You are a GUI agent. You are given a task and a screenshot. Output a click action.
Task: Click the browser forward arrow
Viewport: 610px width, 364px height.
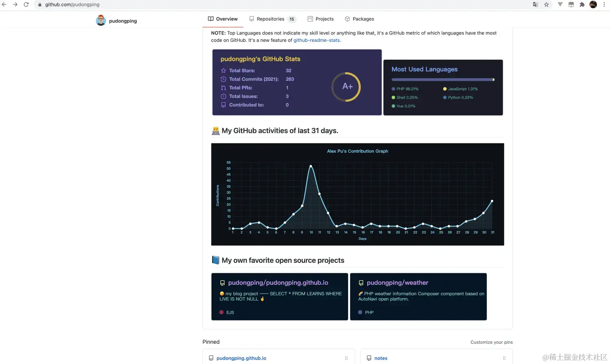(x=15, y=4)
